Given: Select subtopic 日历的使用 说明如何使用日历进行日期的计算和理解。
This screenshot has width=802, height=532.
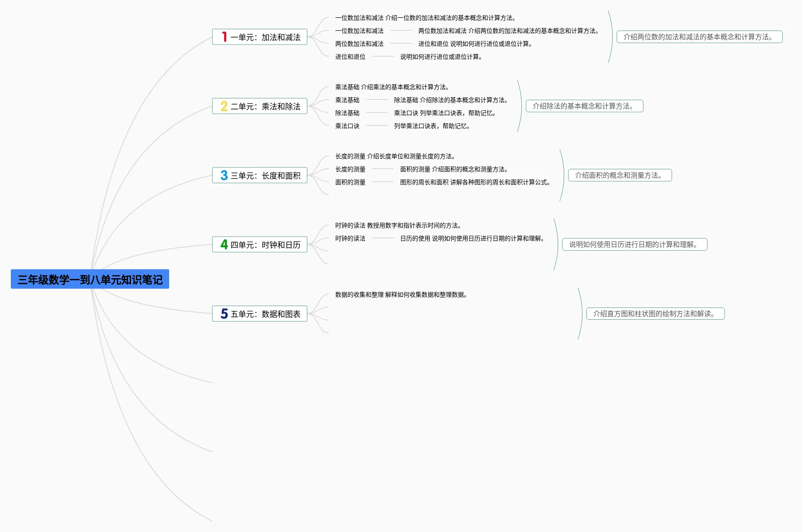Looking at the screenshot, I should coord(472,238).
